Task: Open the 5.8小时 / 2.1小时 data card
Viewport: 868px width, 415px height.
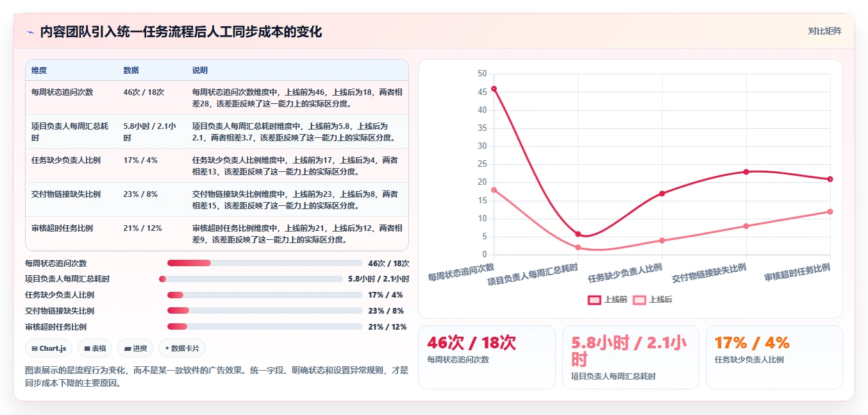Action: (x=630, y=357)
